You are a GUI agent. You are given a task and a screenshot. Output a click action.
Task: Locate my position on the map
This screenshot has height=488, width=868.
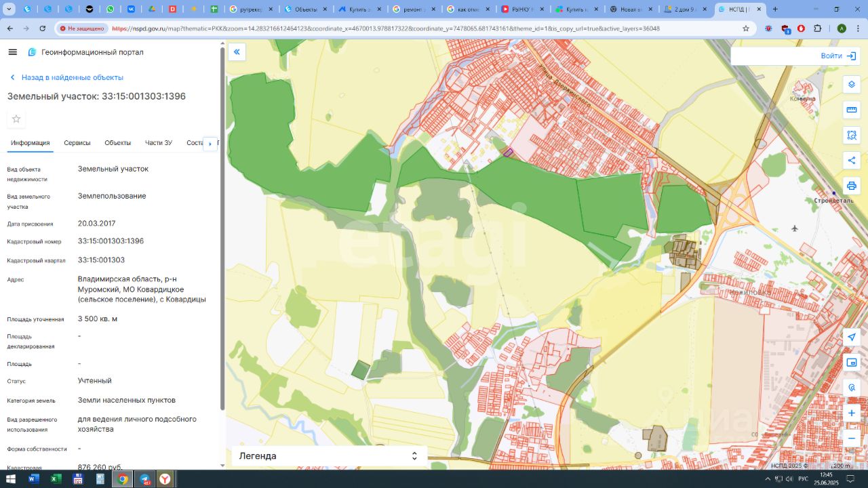coord(852,337)
